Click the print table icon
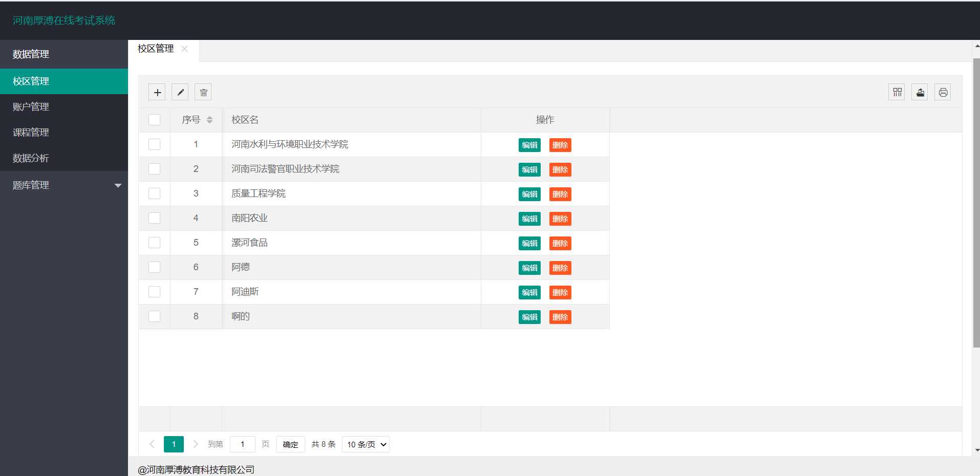The height and width of the screenshot is (476, 980). pyautogui.click(x=943, y=92)
